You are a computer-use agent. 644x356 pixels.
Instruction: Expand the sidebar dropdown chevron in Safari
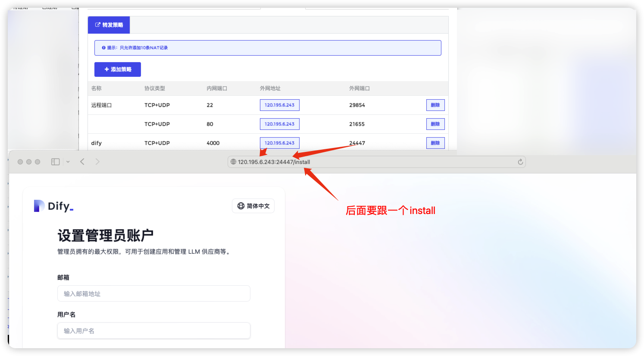68,162
